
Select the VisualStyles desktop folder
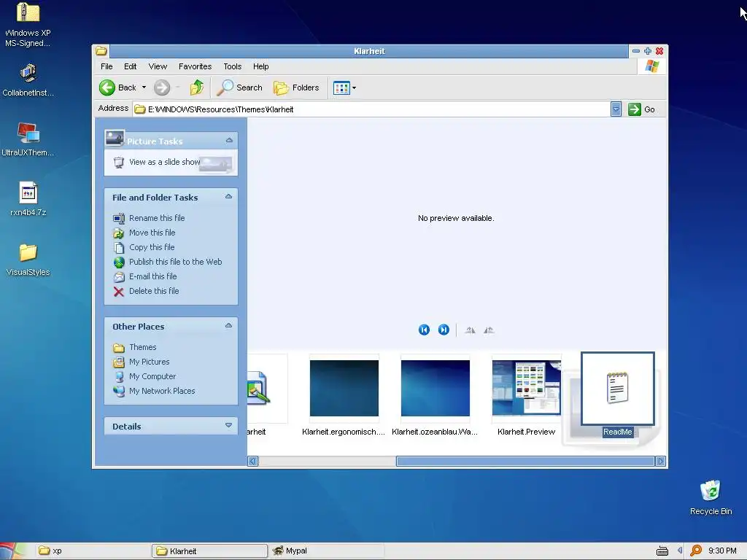pyautogui.click(x=28, y=260)
